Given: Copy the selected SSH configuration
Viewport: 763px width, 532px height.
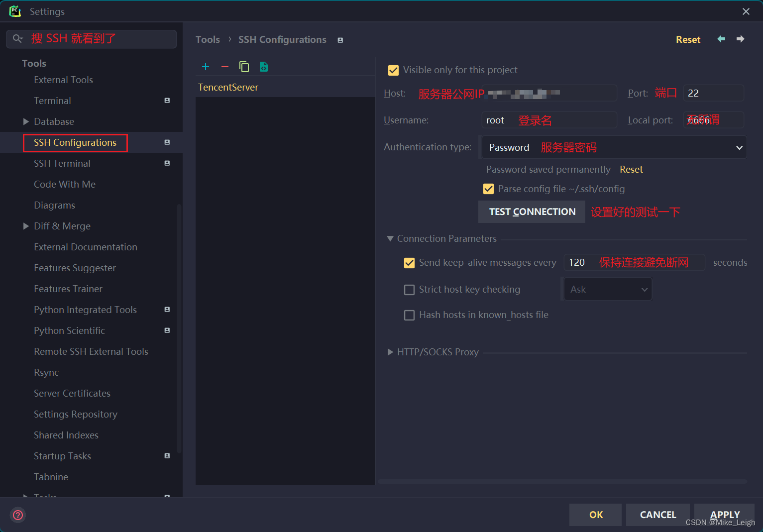Looking at the screenshot, I should [244, 67].
